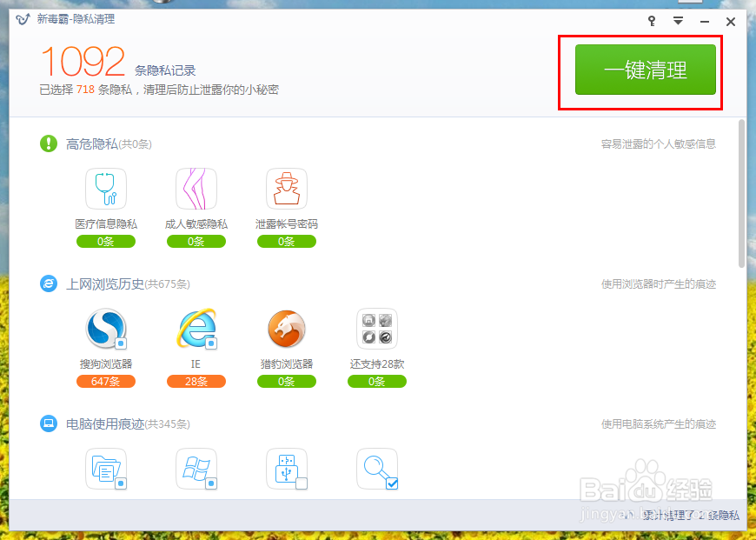756x540 pixels.
Task: Select the 成人敏感隐私 scan icon
Action: pyautogui.click(x=196, y=187)
